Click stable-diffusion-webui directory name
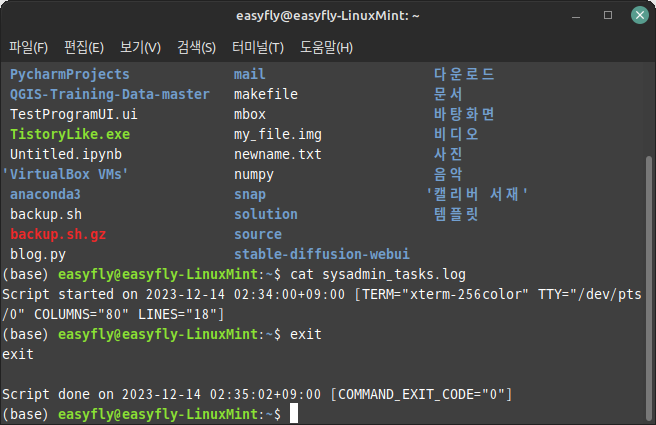 click(322, 254)
